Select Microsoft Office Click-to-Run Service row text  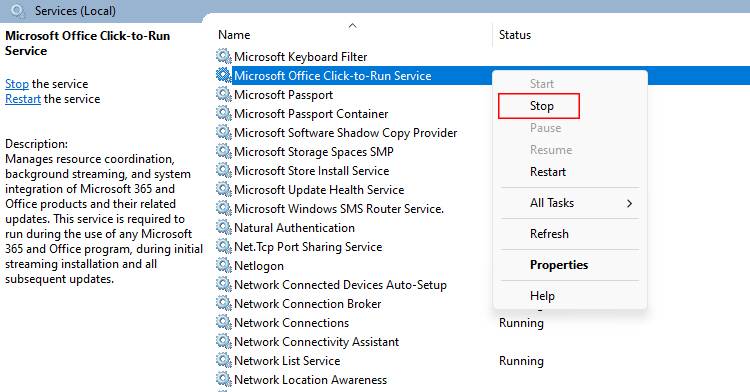332,76
